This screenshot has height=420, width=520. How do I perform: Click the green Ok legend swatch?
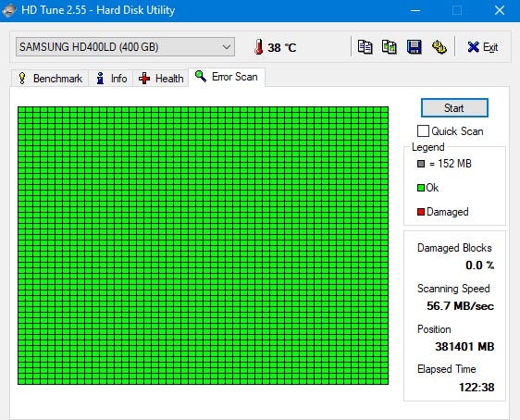[421, 188]
